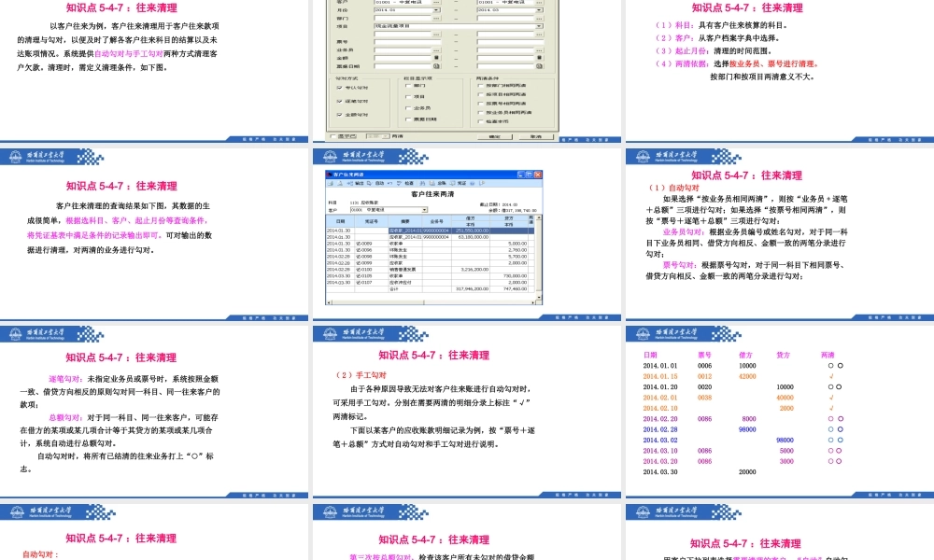Click the Harbin Institute of Technology logo
This screenshot has height=560, width=934.
(x=16, y=156)
